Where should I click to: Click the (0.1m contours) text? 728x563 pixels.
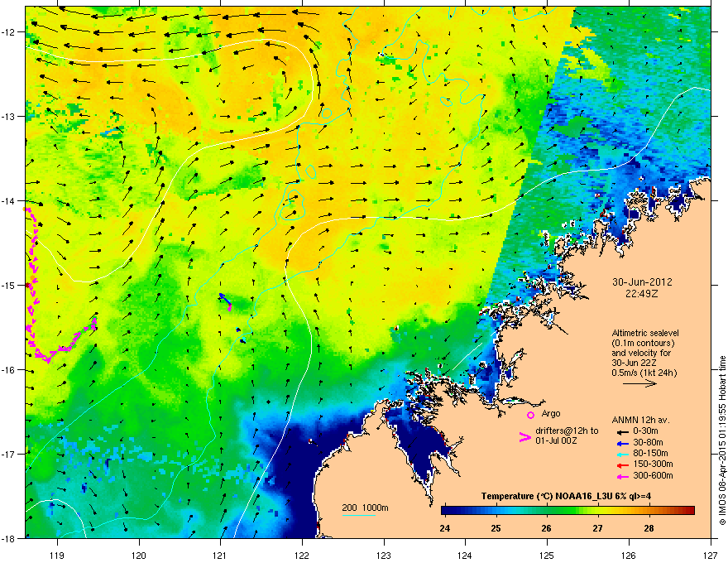pos(643,343)
